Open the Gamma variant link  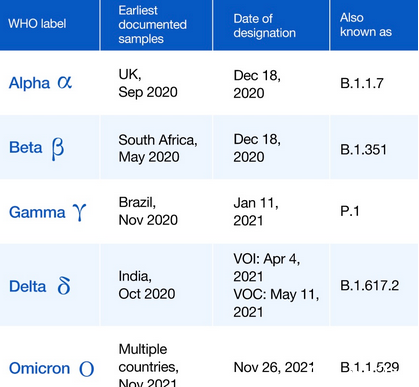37,212
